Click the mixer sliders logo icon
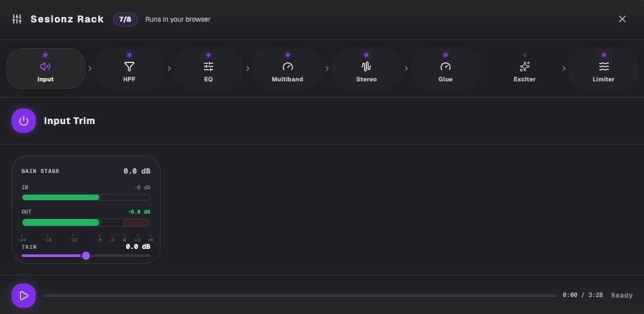This screenshot has width=644, height=314. pos(17,19)
